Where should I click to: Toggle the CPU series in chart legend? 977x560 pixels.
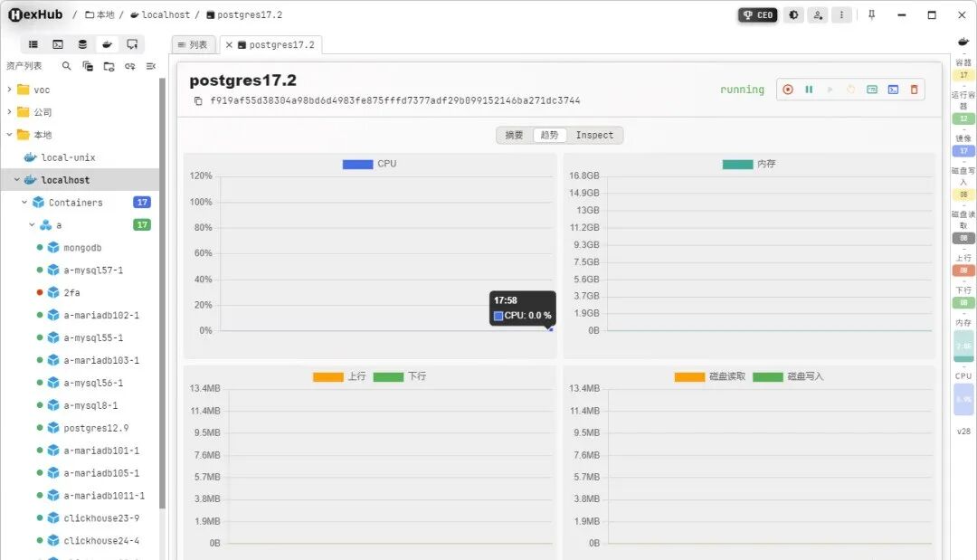[369, 164]
